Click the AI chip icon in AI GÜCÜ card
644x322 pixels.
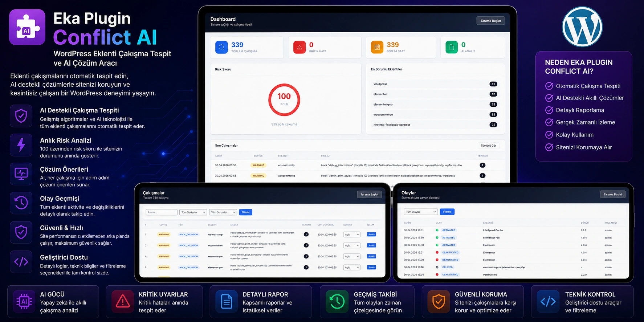[24, 301]
